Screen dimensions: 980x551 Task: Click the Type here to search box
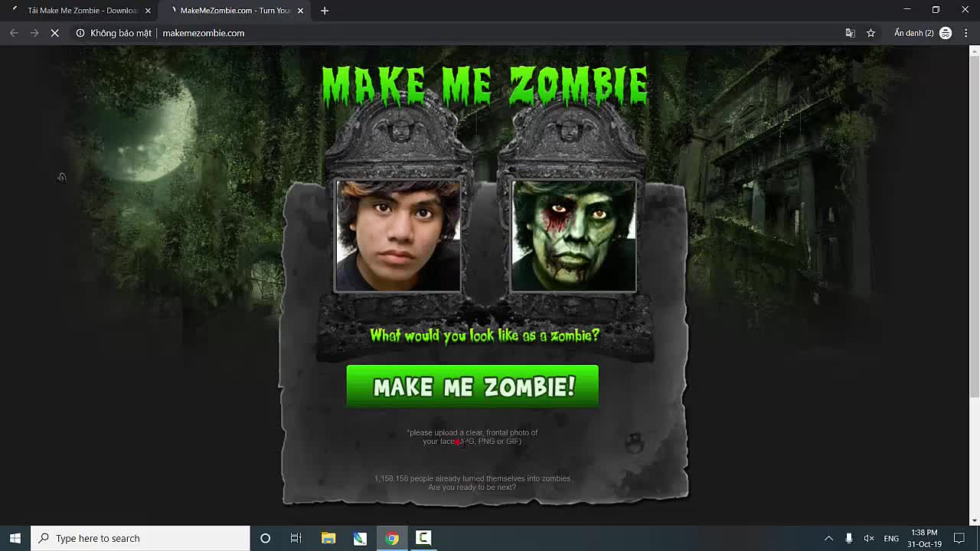pos(140,538)
